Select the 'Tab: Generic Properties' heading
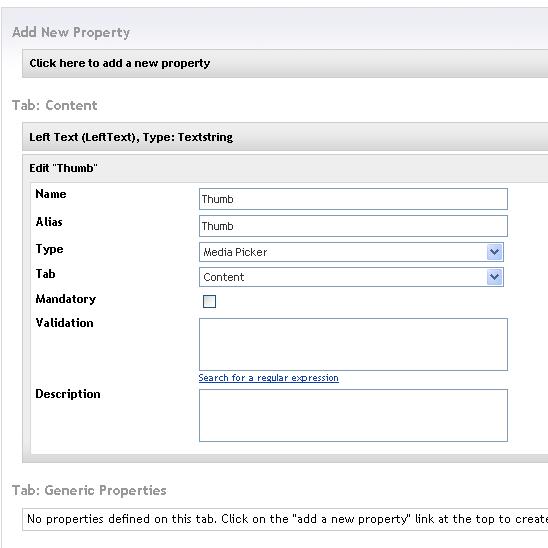Viewport: 548px width, 548px height. 89,490
